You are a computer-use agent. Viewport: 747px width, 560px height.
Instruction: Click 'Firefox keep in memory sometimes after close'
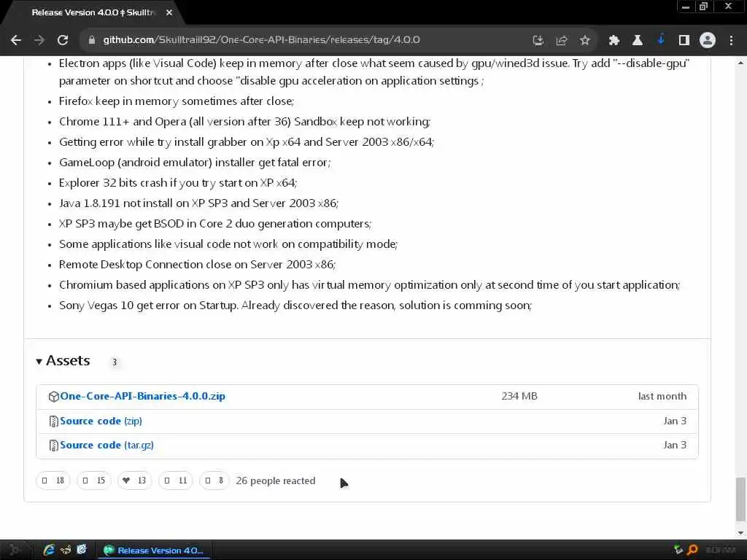click(x=177, y=101)
